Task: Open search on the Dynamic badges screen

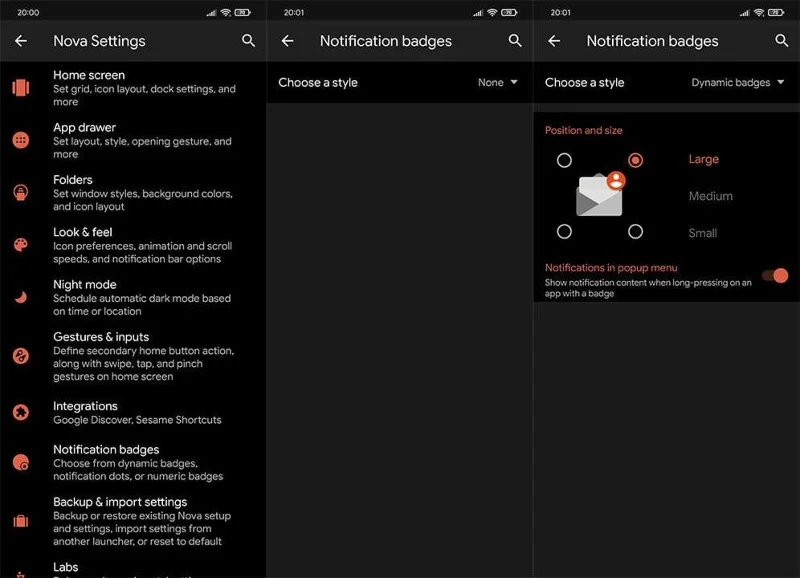Action: tap(782, 41)
